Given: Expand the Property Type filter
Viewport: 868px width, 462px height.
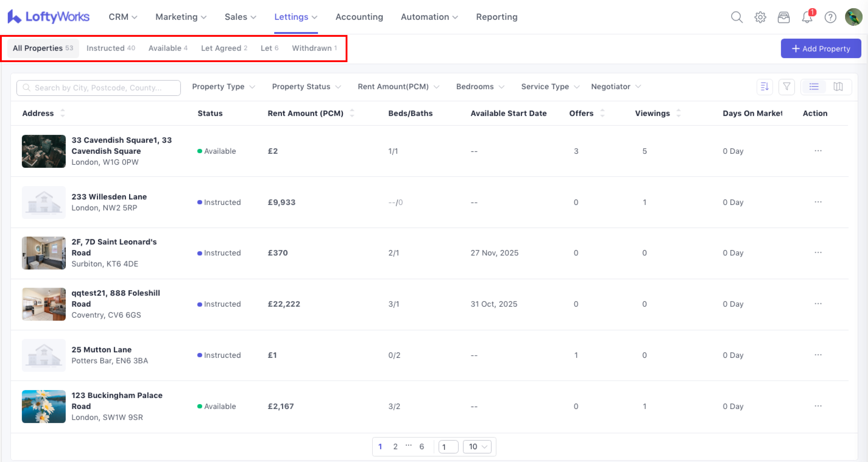Looking at the screenshot, I should coord(223,87).
